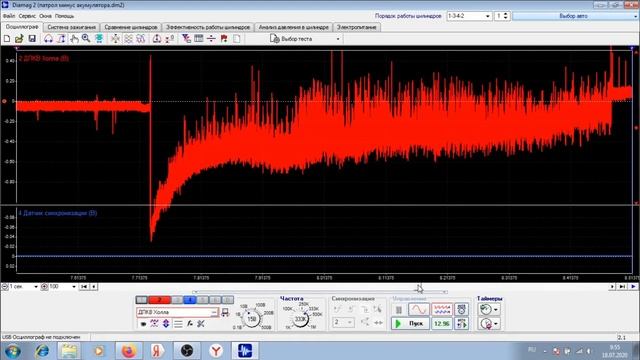The height and width of the screenshot is (360, 640).
Task: Select the hand pan tool
Action: click(74, 39)
